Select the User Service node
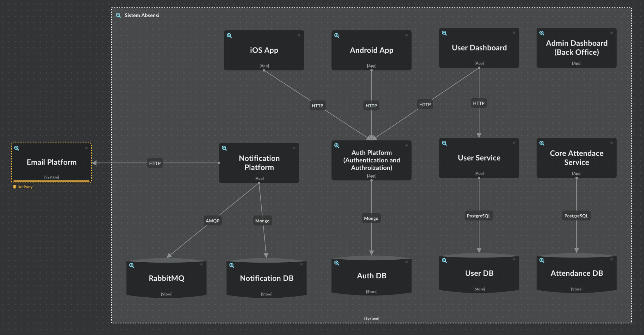644x335 pixels. pos(479,158)
